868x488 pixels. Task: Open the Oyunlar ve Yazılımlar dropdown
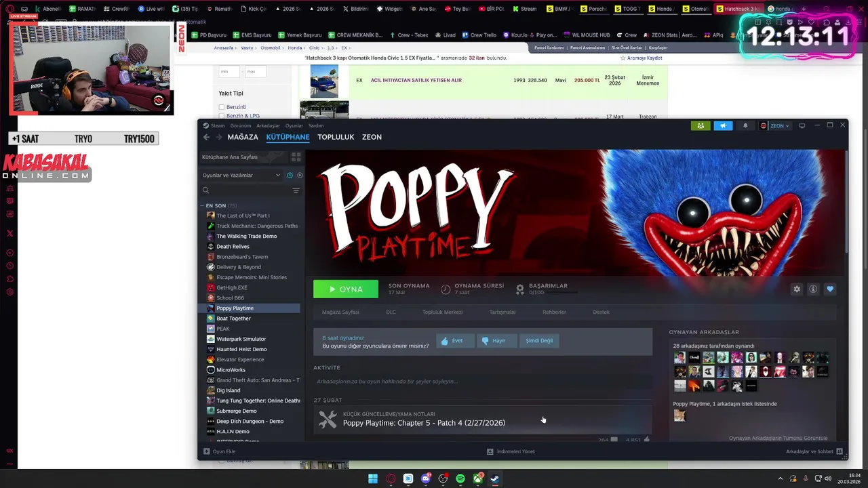[241, 175]
